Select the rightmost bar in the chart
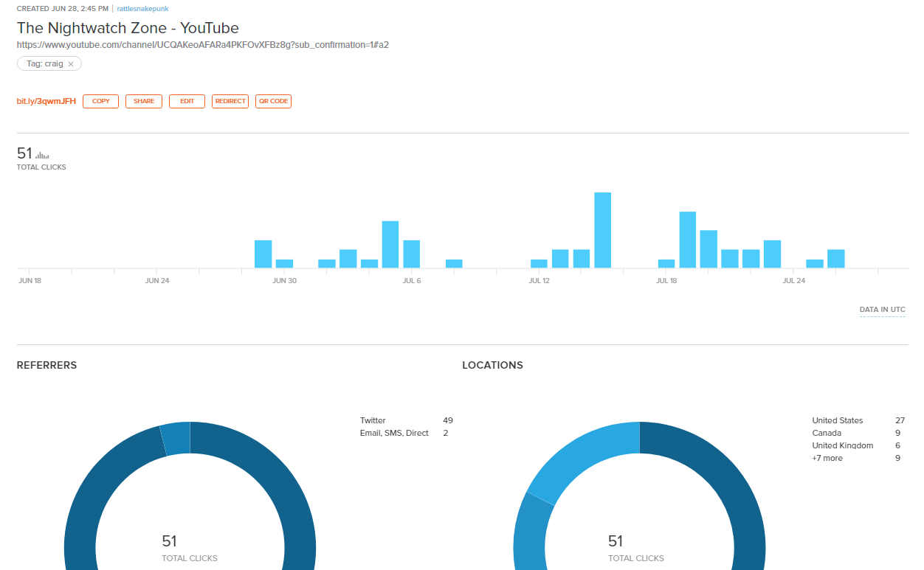Viewport: 924px width, 570px height. 836,259
